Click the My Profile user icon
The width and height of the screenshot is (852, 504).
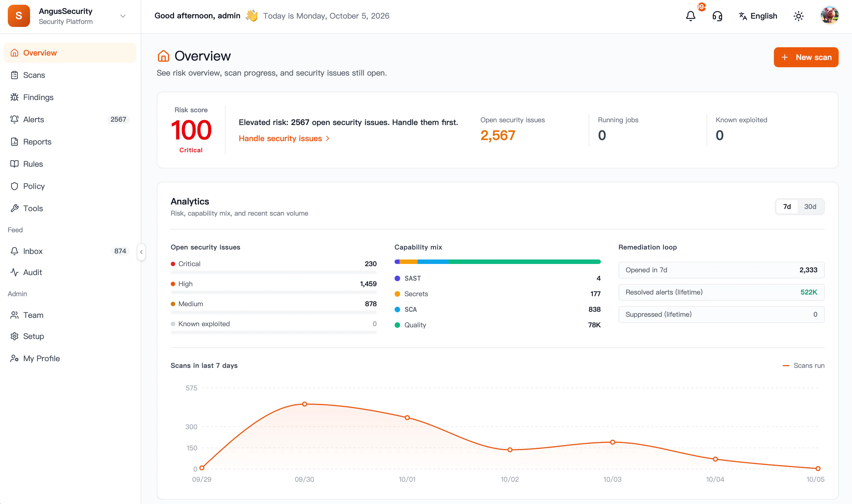[14, 358]
